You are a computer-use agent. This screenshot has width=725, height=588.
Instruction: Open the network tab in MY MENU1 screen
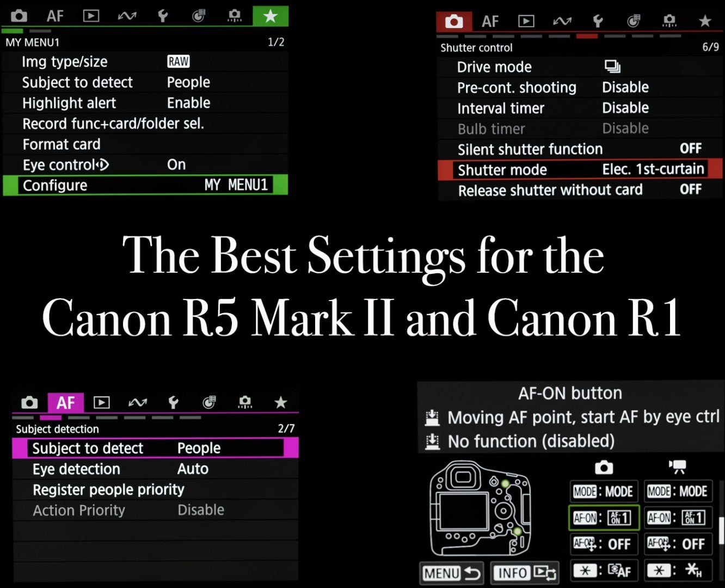click(127, 16)
